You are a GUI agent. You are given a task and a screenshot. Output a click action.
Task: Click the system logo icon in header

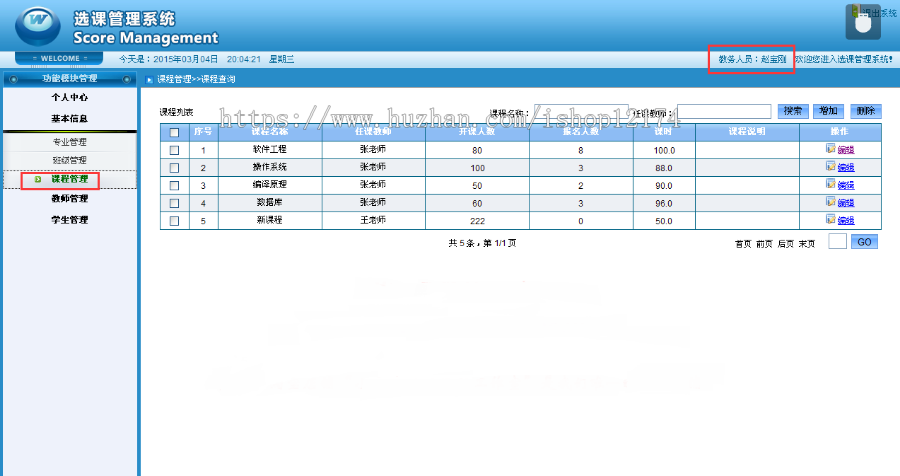[38, 25]
